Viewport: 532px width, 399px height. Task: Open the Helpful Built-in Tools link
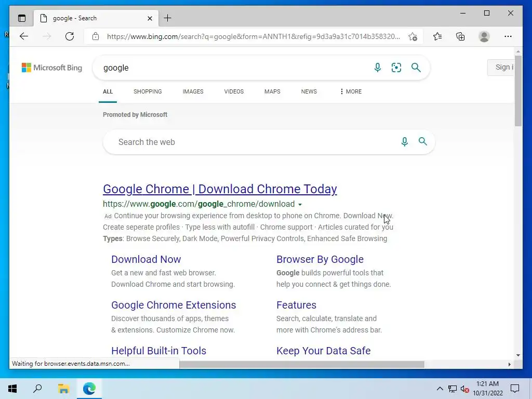point(159,351)
